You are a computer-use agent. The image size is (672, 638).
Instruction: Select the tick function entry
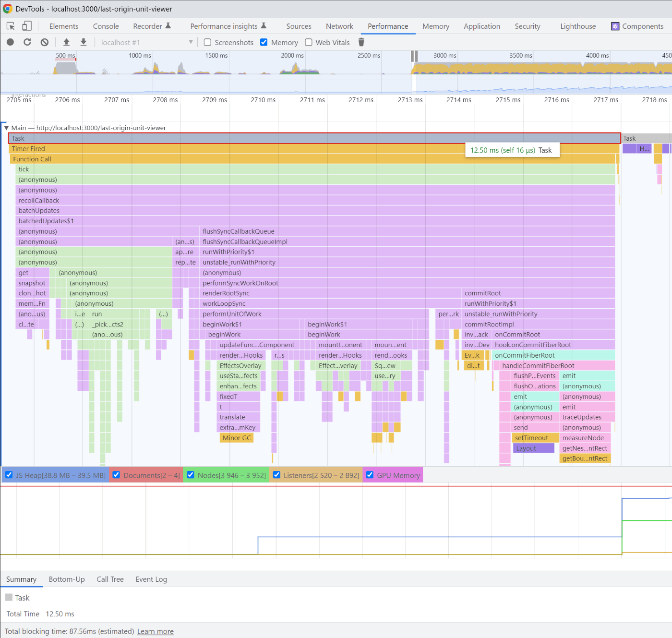point(315,169)
